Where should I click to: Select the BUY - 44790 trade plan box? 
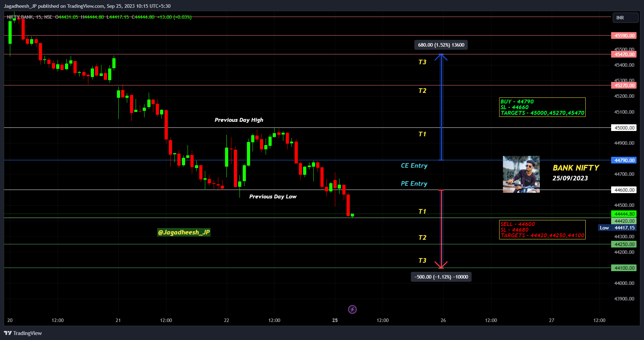pos(542,107)
